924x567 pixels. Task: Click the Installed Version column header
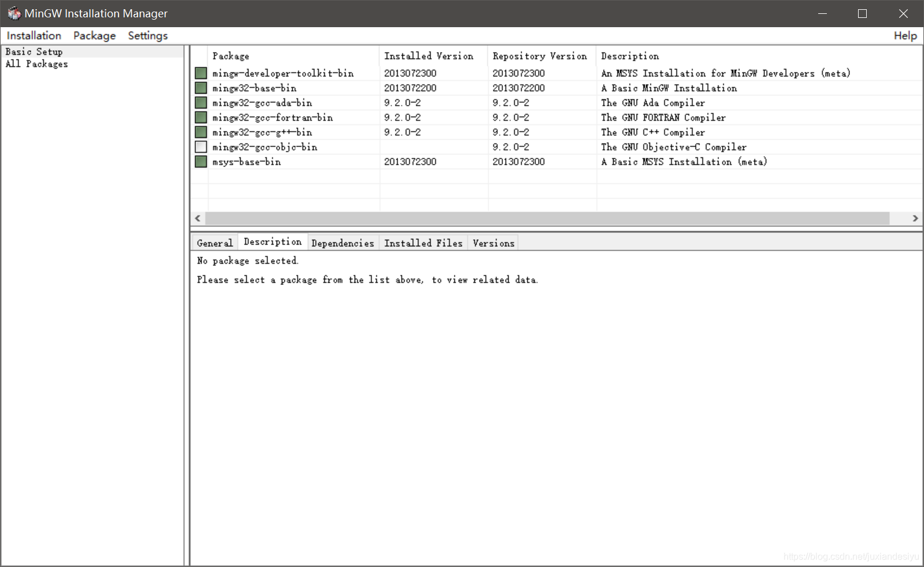point(434,55)
